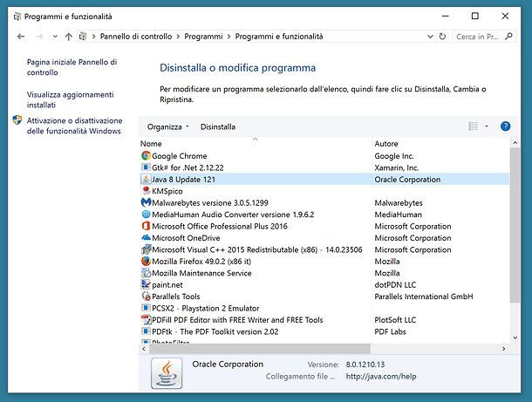Open Visualizza aggiornamenti installati link
The image size is (532, 402).
tap(71, 99)
